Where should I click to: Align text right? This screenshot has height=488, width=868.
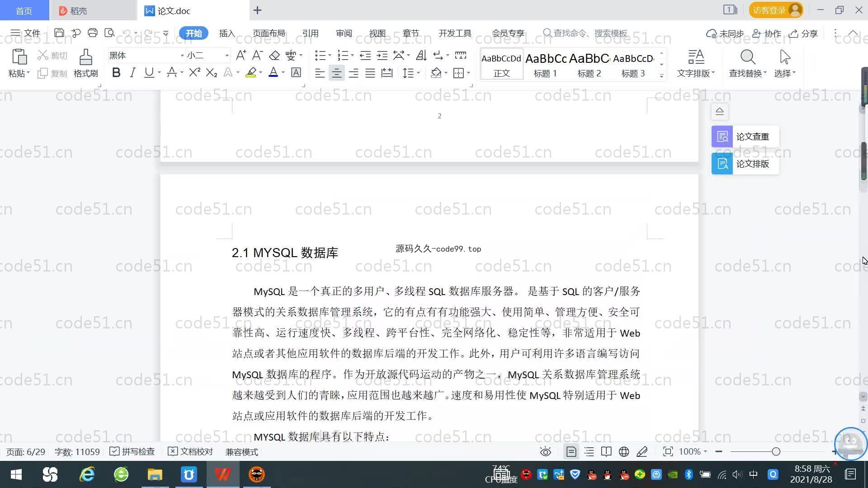pos(354,73)
